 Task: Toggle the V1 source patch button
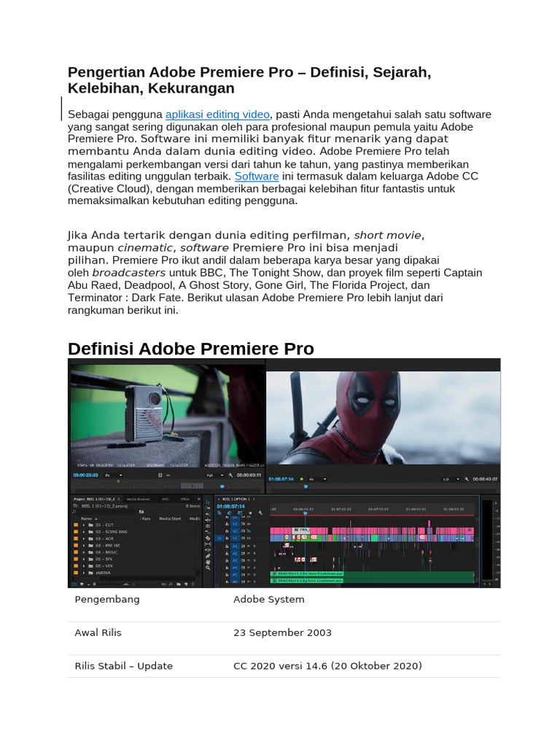[x=219, y=538]
